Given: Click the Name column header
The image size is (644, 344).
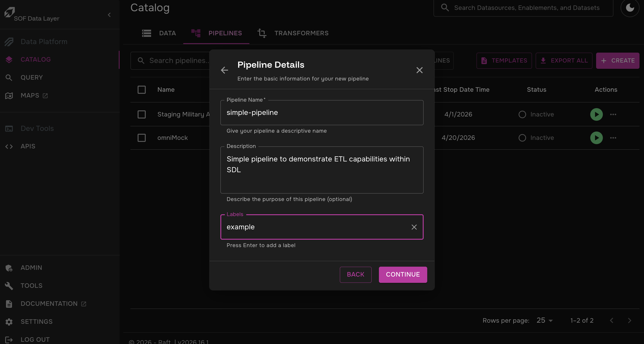Looking at the screenshot, I should click(166, 90).
